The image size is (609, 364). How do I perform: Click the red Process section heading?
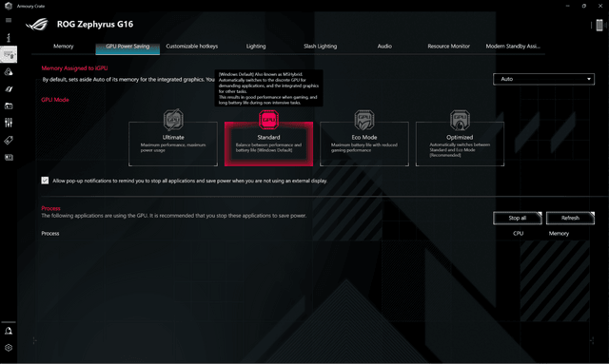(50, 208)
